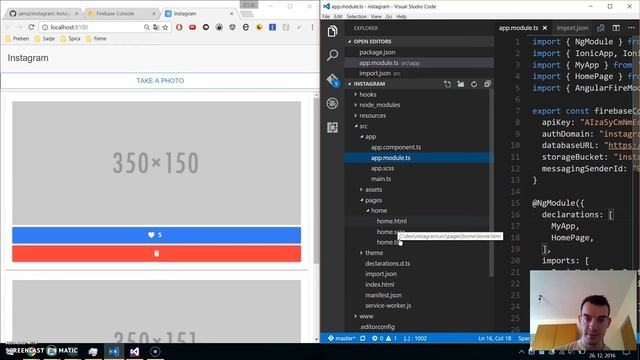Click the VS Code icon in Windows taskbar

(x=114, y=351)
